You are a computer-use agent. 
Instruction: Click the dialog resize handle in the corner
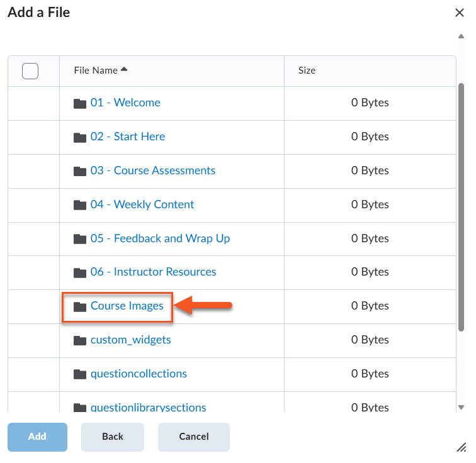click(460, 447)
